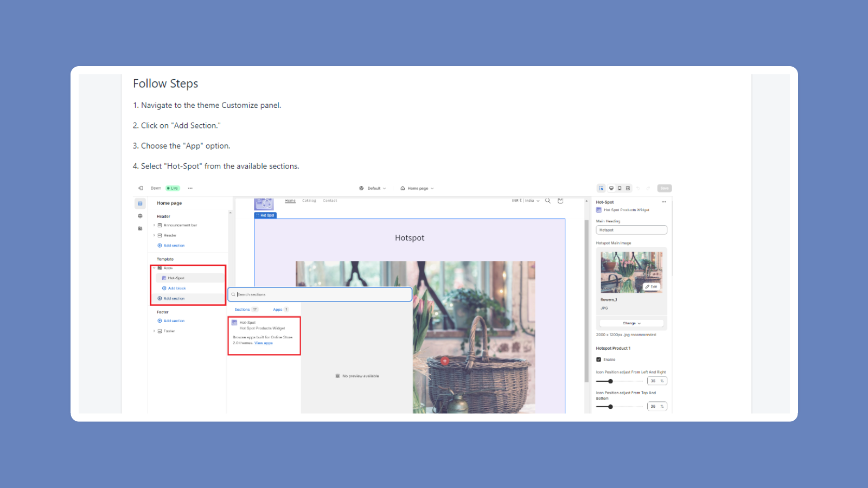Click the inspector select icon
868x488 pixels.
pyautogui.click(x=601, y=188)
